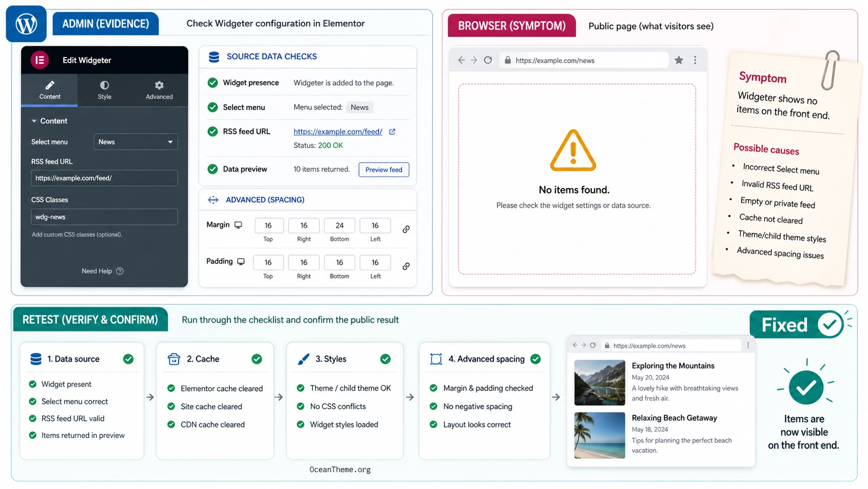This screenshot has height=489, width=868.
Task: Click the Advanced spacing step frame icon
Action: pos(436,359)
